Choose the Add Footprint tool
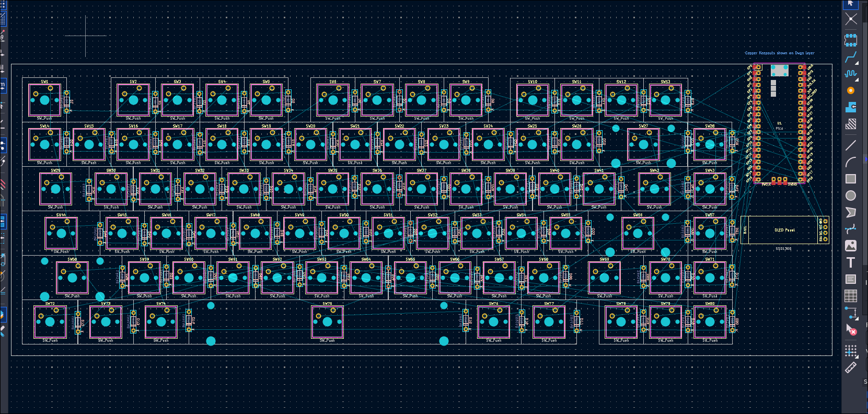 pyautogui.click(x=851, y=40)
